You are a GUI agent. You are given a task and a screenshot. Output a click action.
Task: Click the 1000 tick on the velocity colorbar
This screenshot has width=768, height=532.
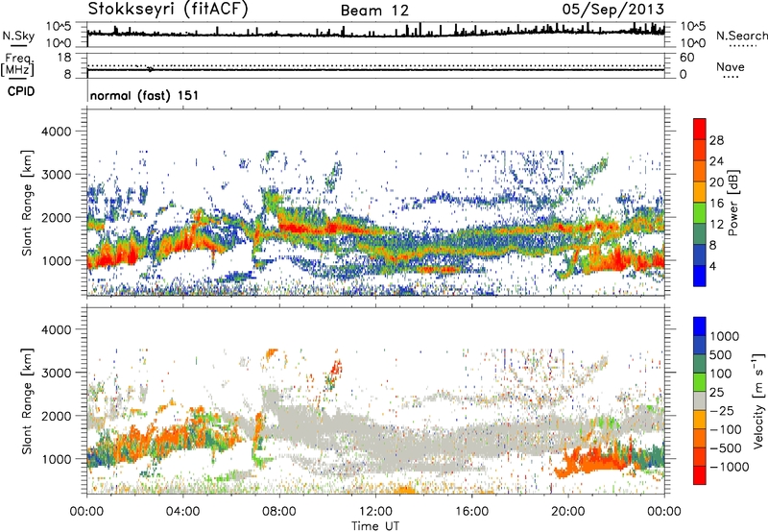725,336
